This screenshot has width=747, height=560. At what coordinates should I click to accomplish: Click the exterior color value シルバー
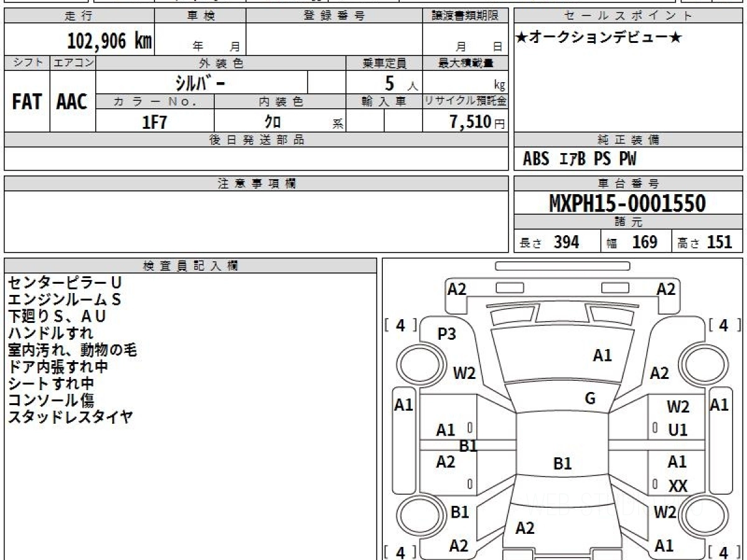point(199,82)
